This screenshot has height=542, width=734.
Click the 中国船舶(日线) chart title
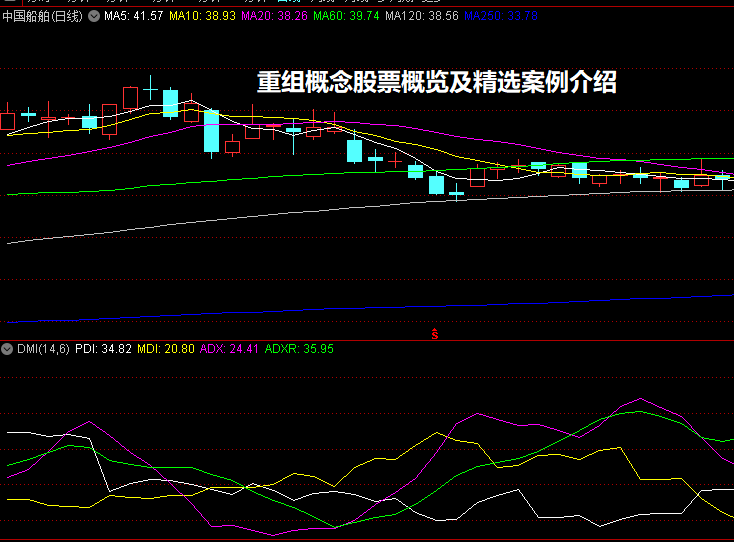[x=43, y=16]
